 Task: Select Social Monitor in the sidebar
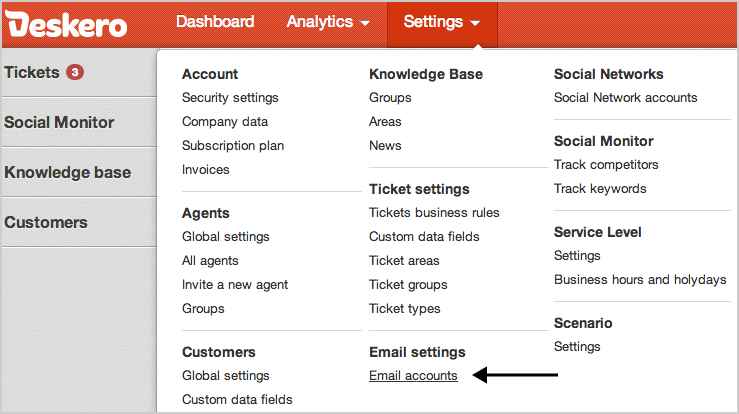point(59,122)
